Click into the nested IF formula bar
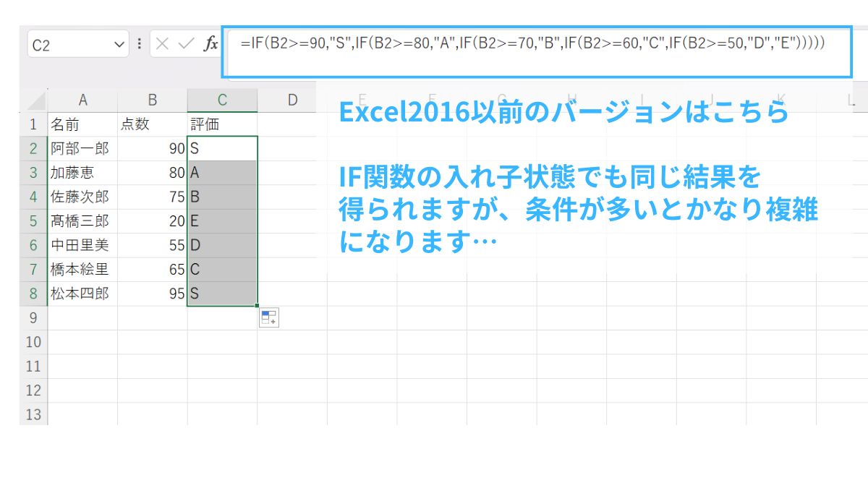The width and height of the screenshot is (868, 488). [537, 52]
